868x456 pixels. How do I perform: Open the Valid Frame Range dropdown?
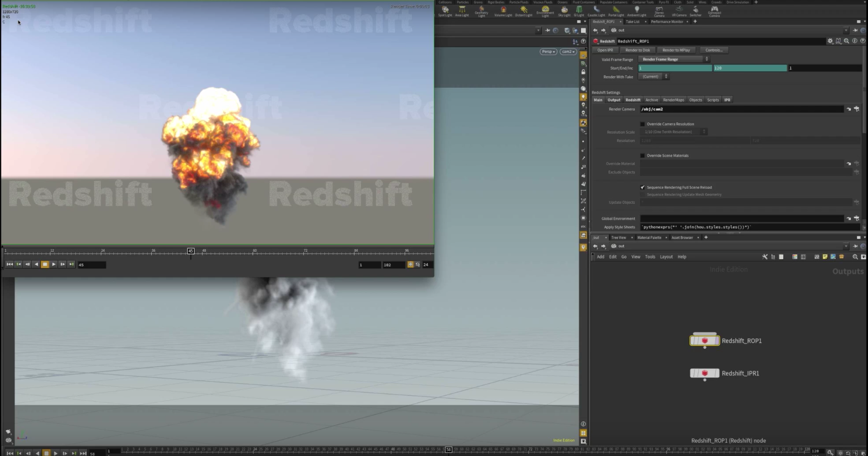pyautogui.click(x=674, y=59)
